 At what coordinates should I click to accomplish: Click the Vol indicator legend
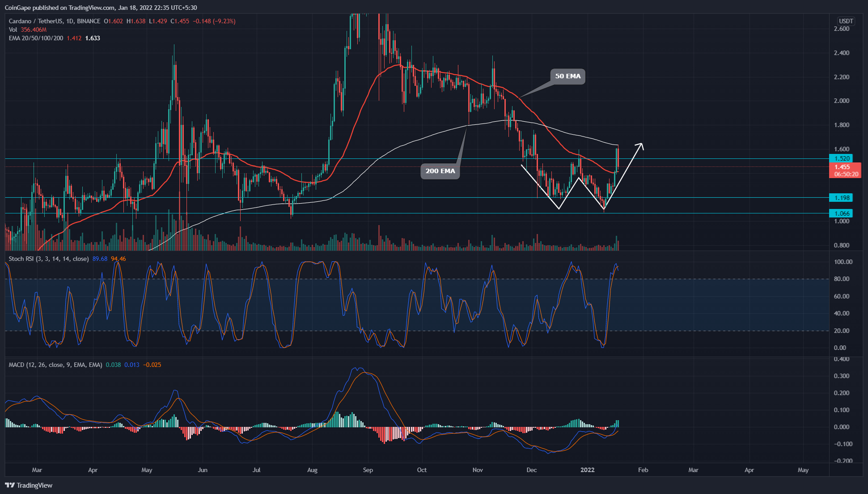point(13,30)
